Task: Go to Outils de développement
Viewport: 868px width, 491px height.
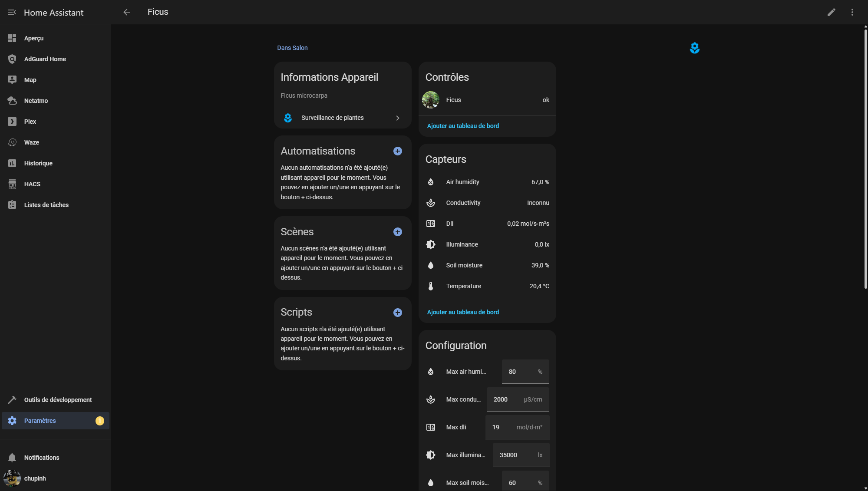Action: point(58,400)
